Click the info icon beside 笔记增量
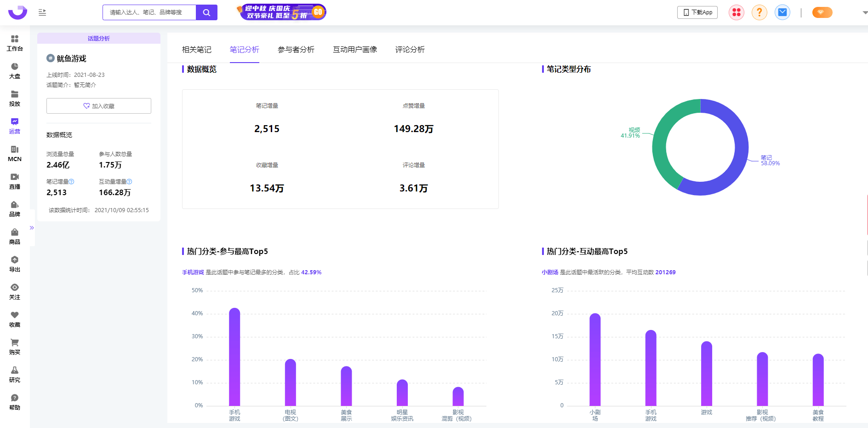This screenshot has width=868, height=428. click(71, 182)
